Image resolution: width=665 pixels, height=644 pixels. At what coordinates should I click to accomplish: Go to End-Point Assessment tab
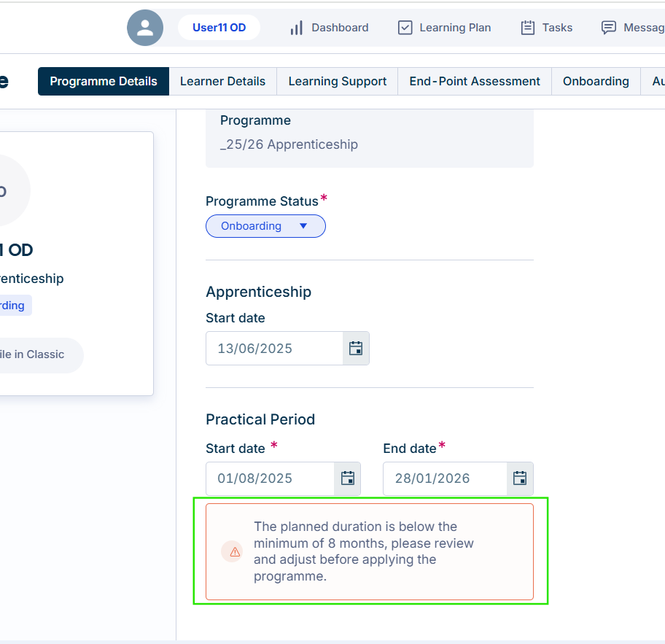[475, 82]
